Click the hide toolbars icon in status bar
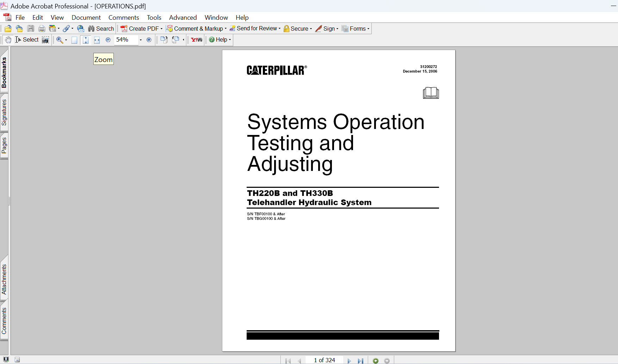 coord(17,360)
